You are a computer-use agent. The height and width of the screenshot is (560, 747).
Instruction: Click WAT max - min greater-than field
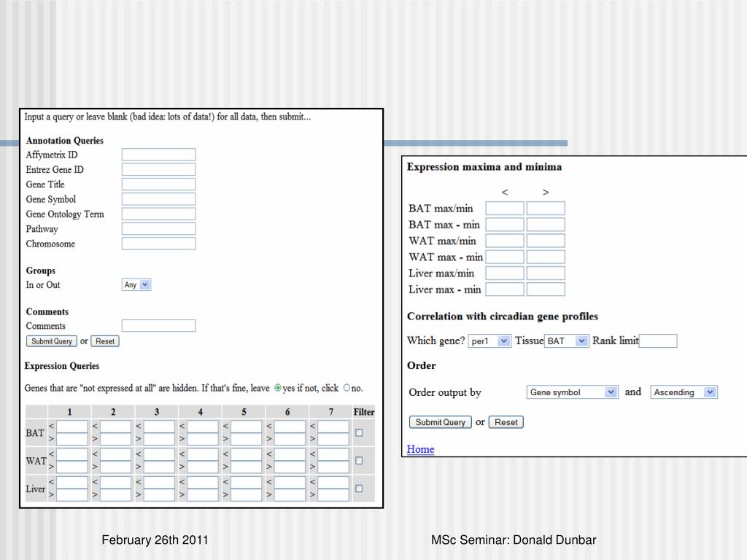point(546,257)
